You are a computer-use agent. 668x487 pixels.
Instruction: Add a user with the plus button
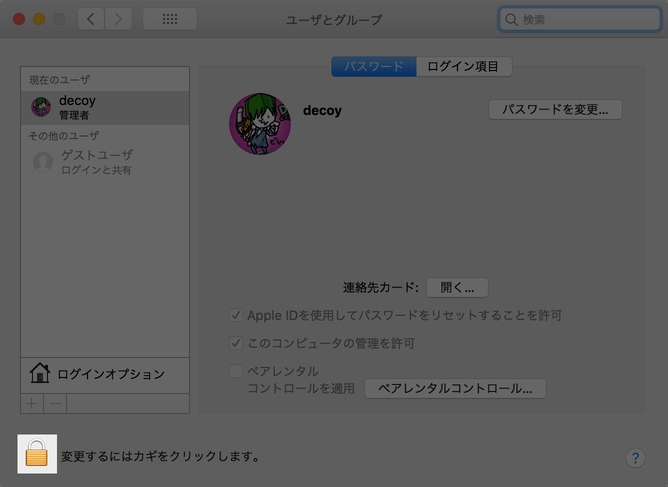(x=32, y=403)
